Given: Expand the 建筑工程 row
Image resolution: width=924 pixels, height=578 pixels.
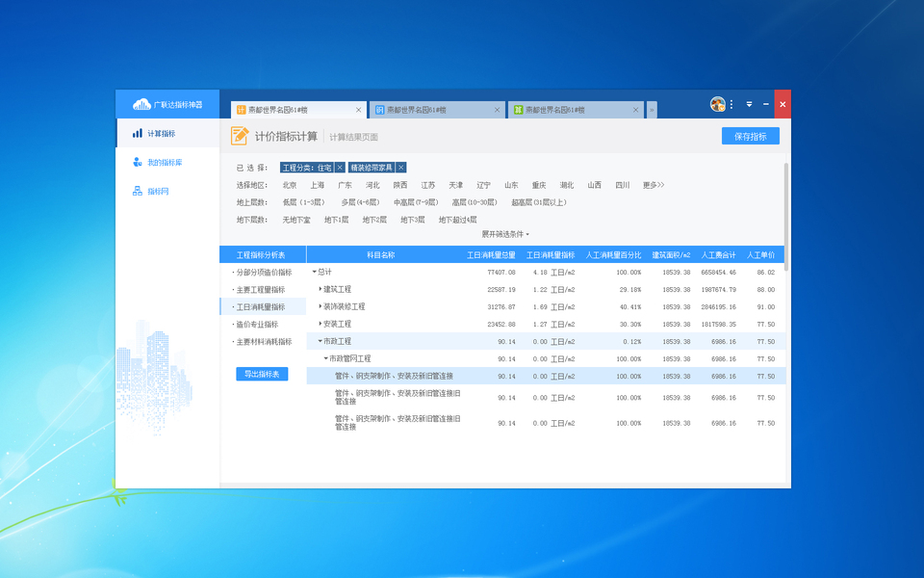Looking at the screenshot, I should [320, 289].
